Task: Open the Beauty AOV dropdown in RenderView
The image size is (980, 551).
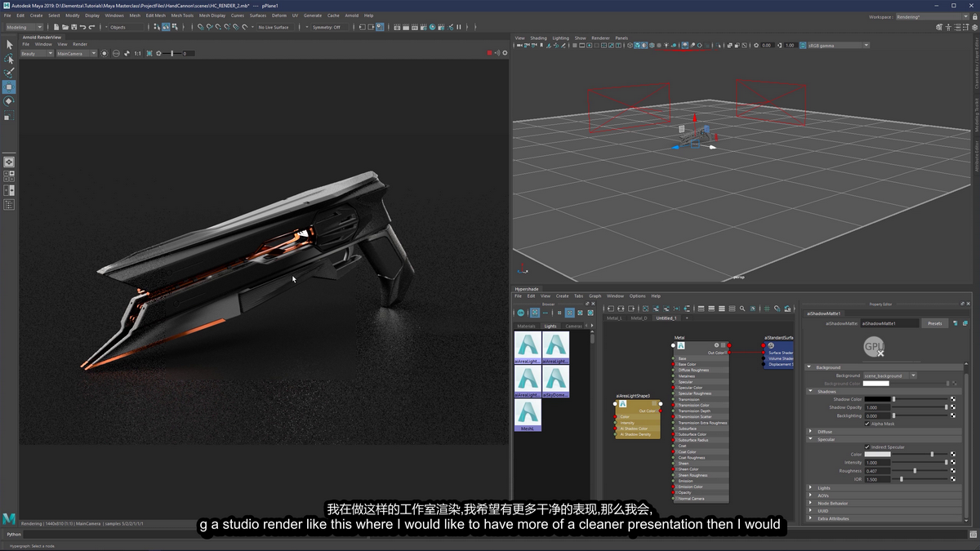Action: pos(37,53)
